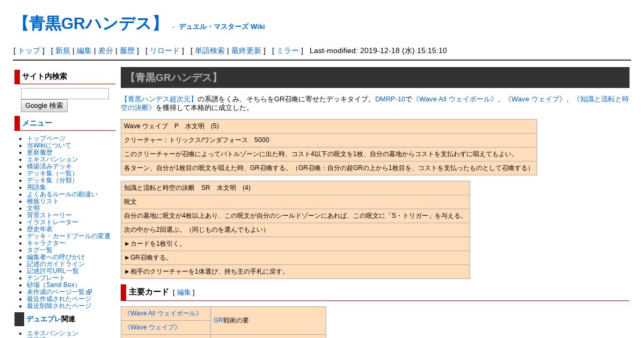Open the DMRP-10 link
The image size is (644, 338).
[x=390, y=99]
